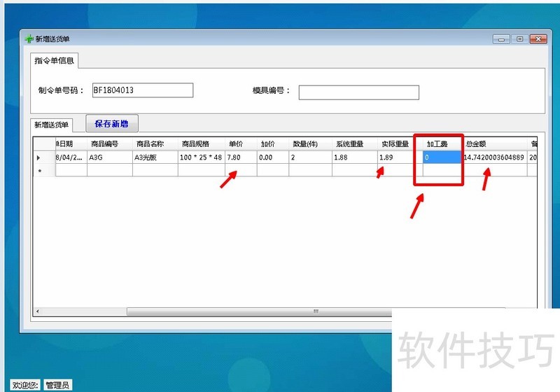Select the total amount cell 14.7420003604889
Viewport: 560px width, 392px height.
[x=494, y=157]
